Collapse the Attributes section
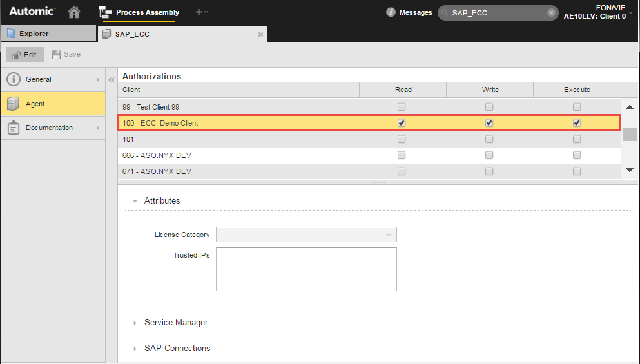The image size is (640, 364). coord(135,201)
